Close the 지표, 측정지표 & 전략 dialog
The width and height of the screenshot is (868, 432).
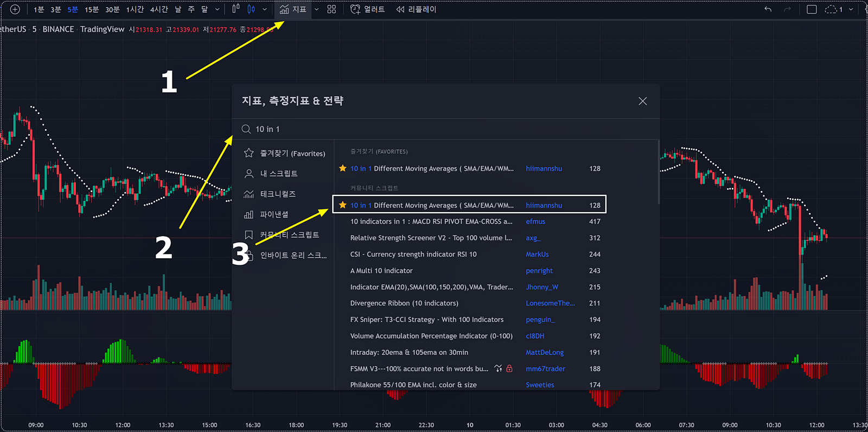pos(643,101)
